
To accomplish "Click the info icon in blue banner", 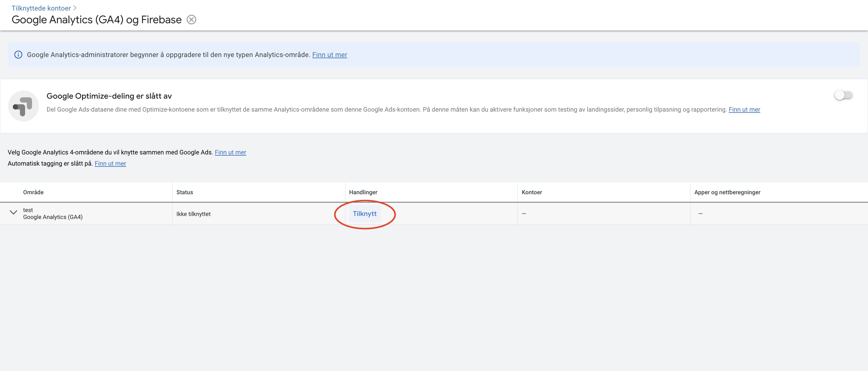I will pyautogui.click(x=18, y=55).
